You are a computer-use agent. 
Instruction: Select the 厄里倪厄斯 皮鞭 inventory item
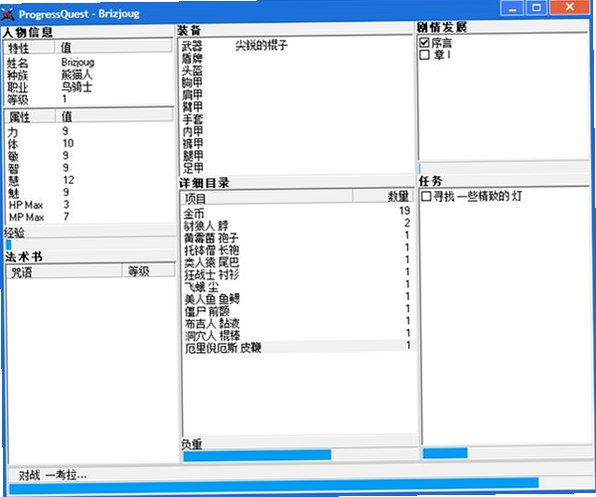297,347
